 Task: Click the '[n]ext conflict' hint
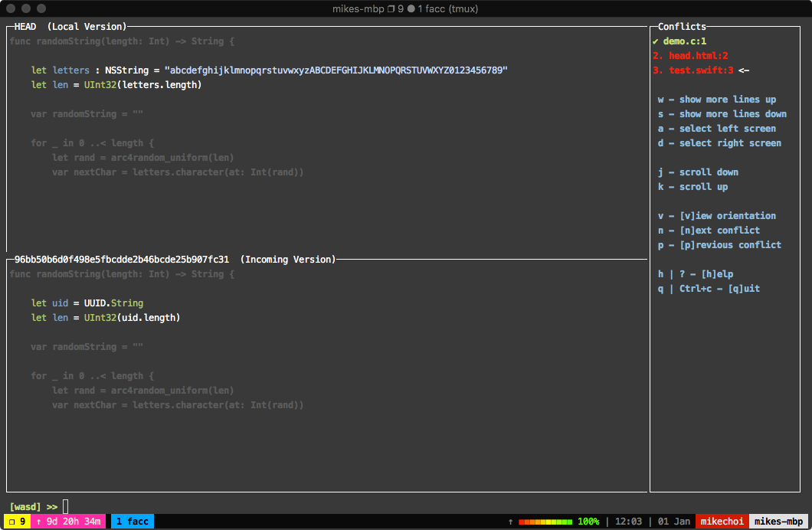709,230
